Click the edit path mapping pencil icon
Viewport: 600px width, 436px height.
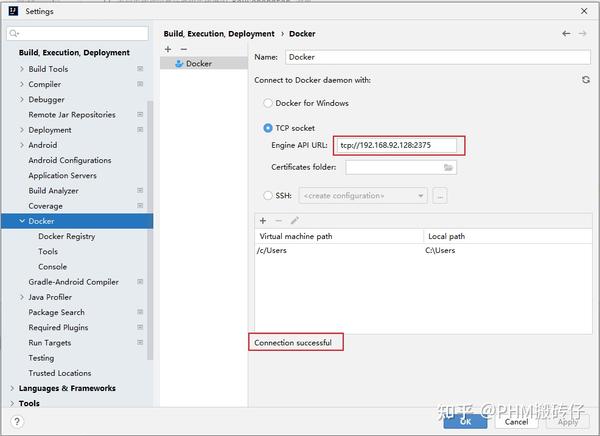tap(294, 220)
